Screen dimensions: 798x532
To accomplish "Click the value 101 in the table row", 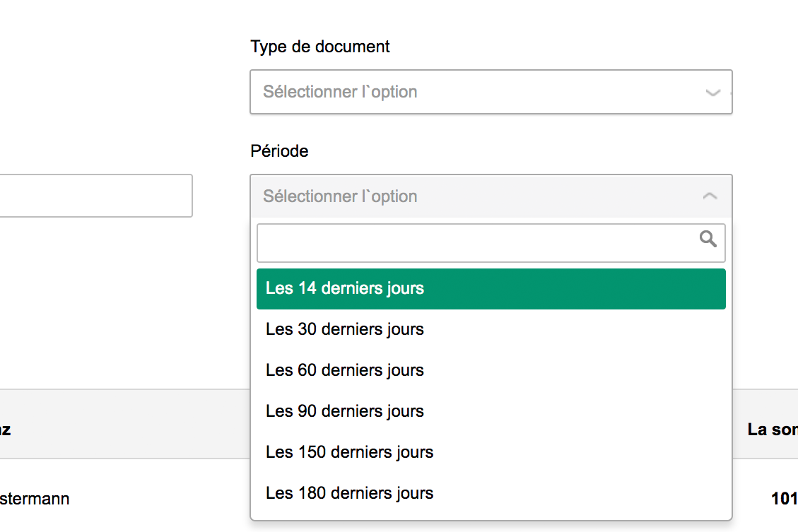I will pyautogui.click(x=784, y=499).
